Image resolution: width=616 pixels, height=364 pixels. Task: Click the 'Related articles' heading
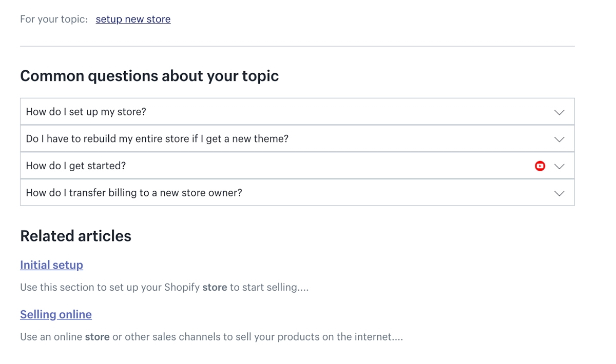coord(75,236)
